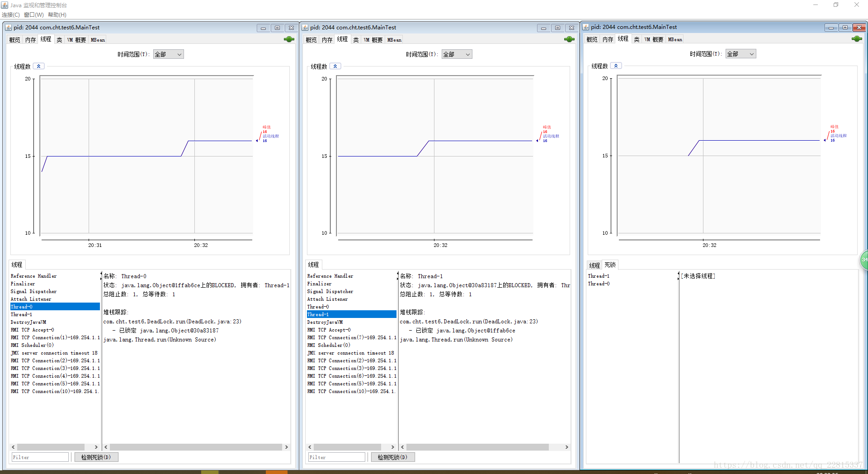Switch to the 概览 tab in right window
Image resolution: width=868 pixels, height=474 pixels.
[592, 39]
